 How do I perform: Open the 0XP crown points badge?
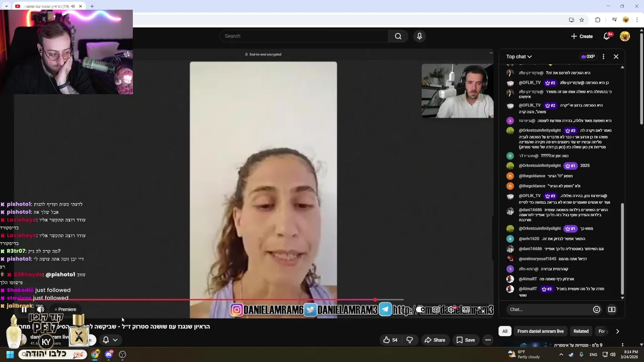[x=587, y=57]
